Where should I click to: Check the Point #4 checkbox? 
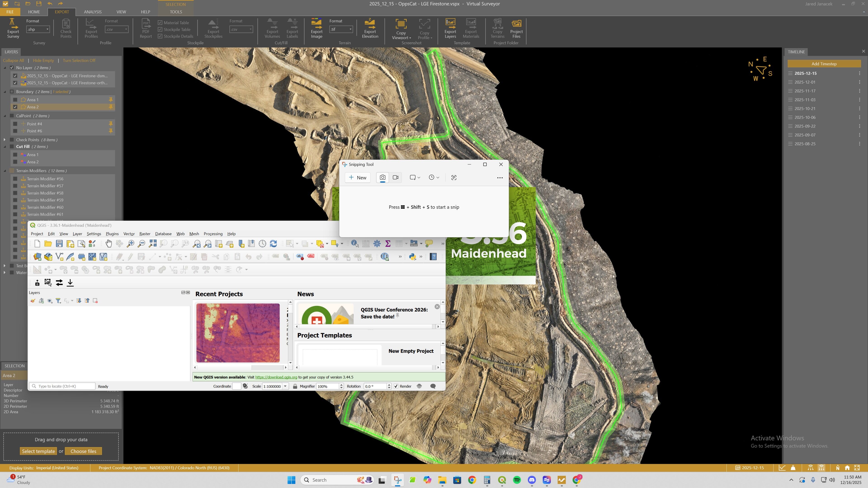(15, 124)
